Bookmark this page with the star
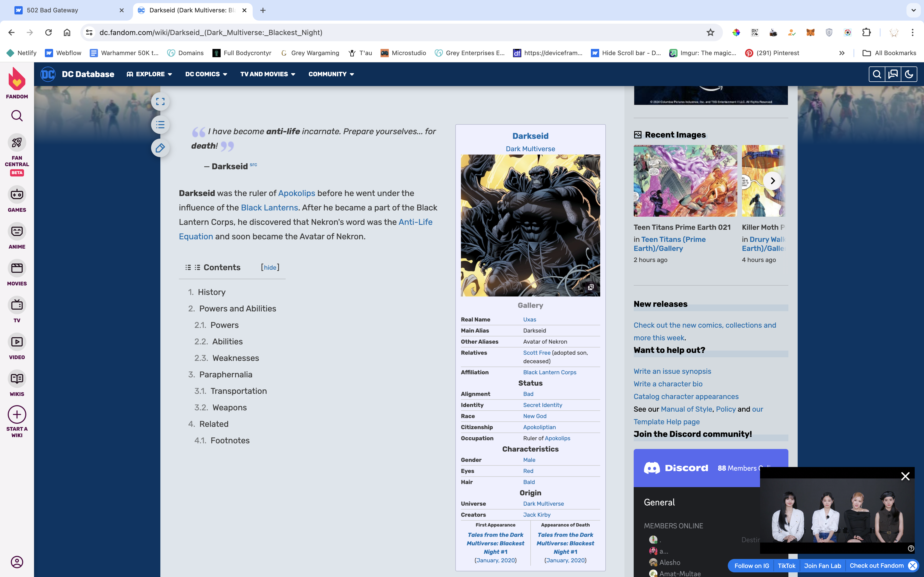The image size is (924, 577). tap(710, 32)
